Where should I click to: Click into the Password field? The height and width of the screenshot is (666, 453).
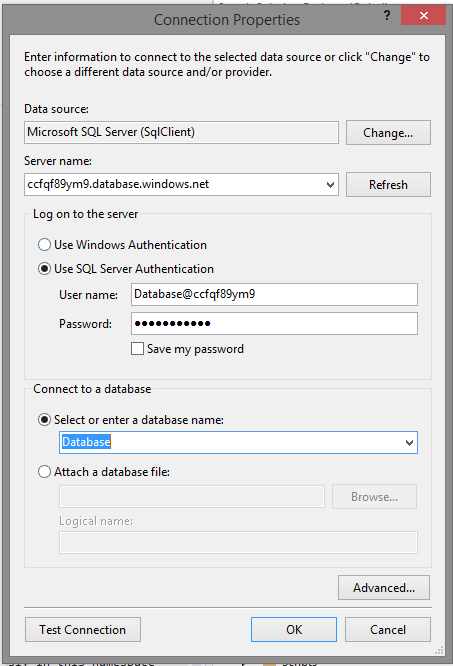274,324
